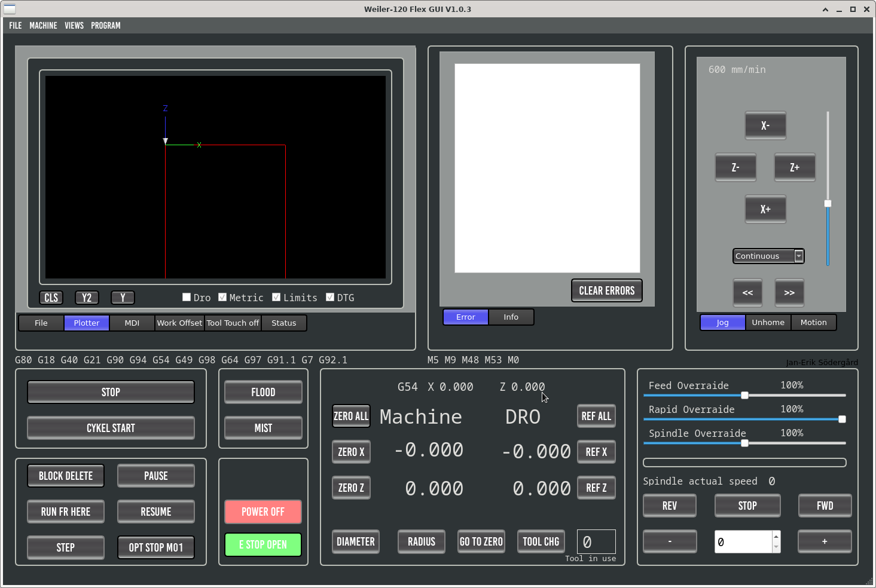Click GO TO ZERO
Viewport: 876px width, 588px height.
pos(481,541)
